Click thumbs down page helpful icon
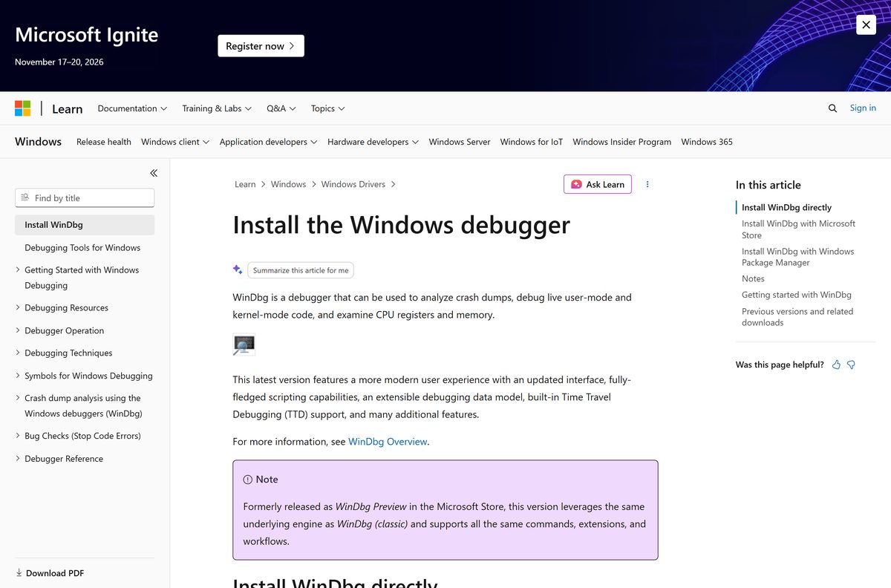The width and height of the screenshot is (891, 588). (852, 365)
